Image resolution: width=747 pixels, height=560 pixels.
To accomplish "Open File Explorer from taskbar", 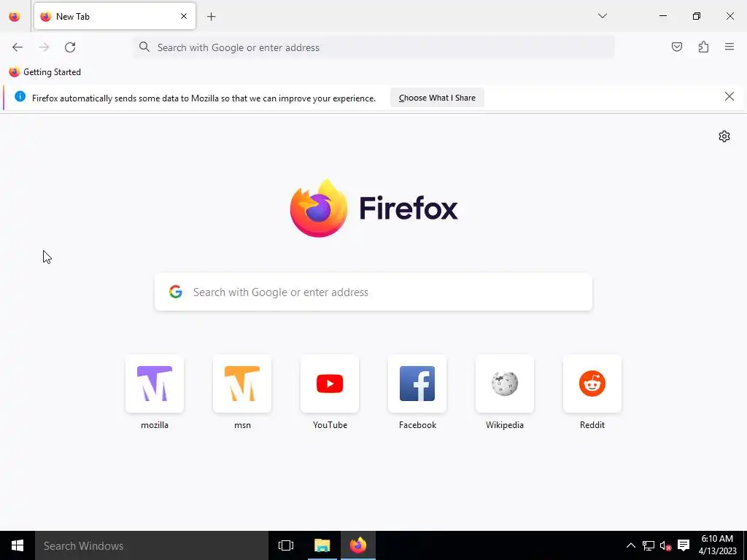I will 322,545.
